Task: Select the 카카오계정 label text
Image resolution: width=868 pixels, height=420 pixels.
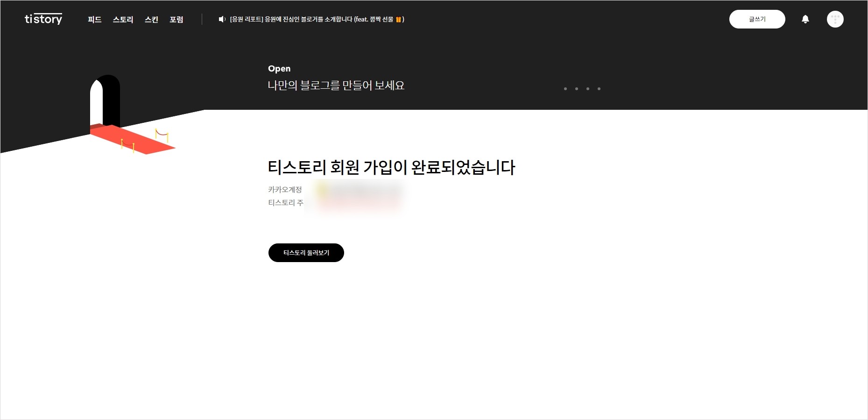Action: (285, 189)
